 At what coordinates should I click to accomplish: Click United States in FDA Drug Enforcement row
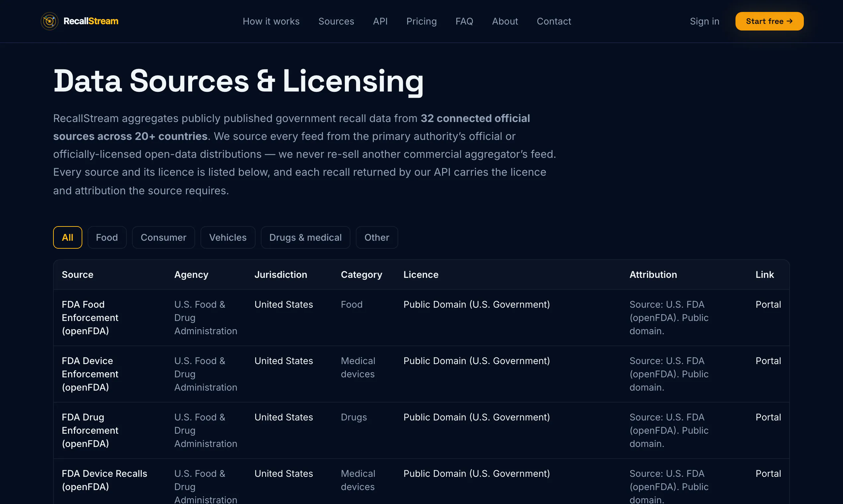click(283, 417)
